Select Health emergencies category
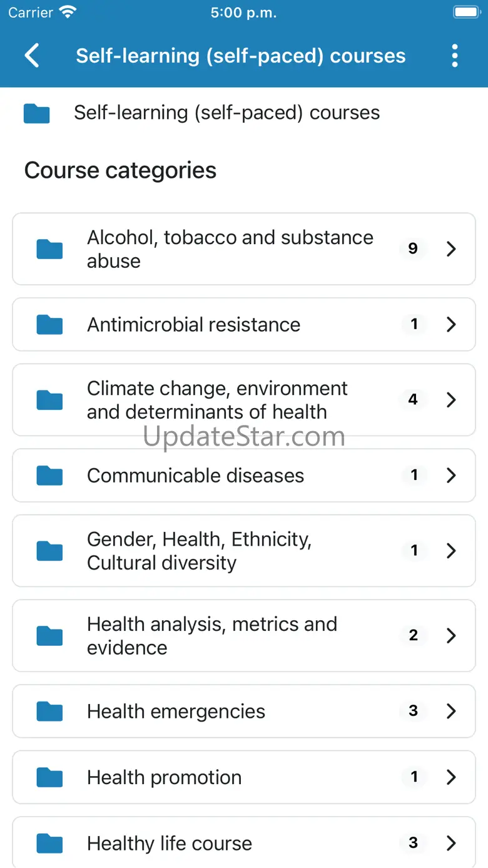 (x=176, y=711)
